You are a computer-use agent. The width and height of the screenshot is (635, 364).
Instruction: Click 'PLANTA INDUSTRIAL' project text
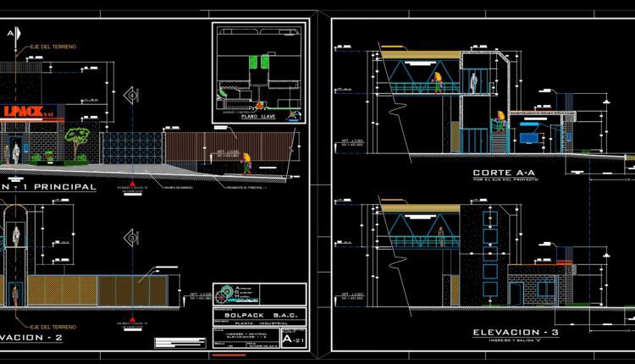pos(262,323)
